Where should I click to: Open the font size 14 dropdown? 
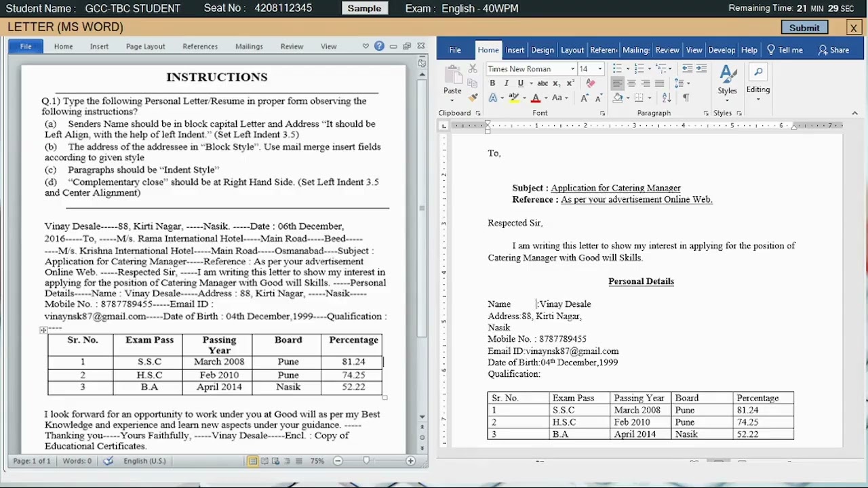pyautogui.click(x=599, y=69)
